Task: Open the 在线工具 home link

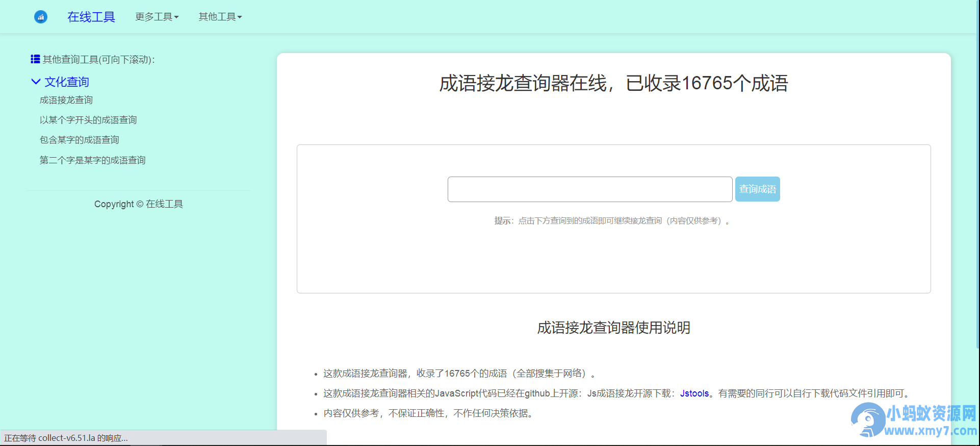Action: click(x=91, y=17)
